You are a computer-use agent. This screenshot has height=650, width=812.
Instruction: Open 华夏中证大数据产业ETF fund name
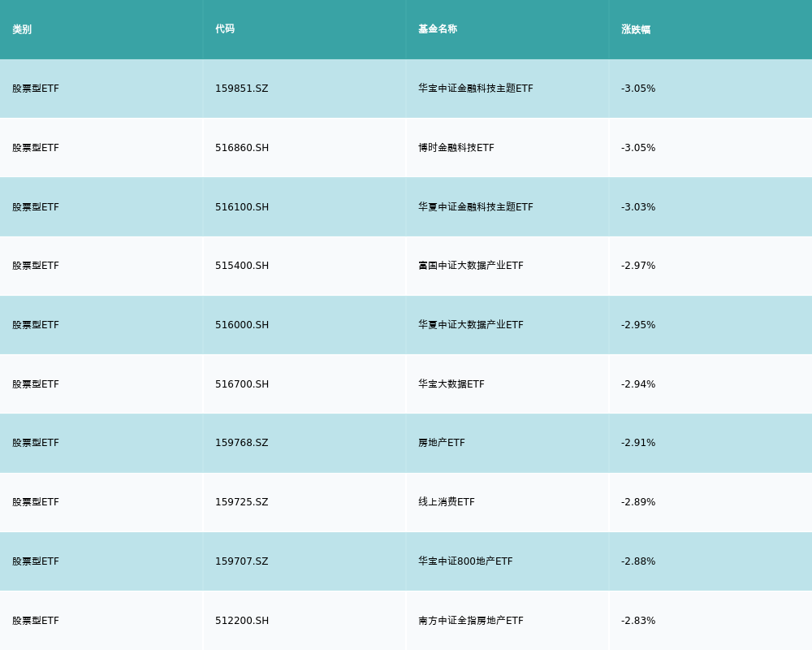[x=471, y=325]
